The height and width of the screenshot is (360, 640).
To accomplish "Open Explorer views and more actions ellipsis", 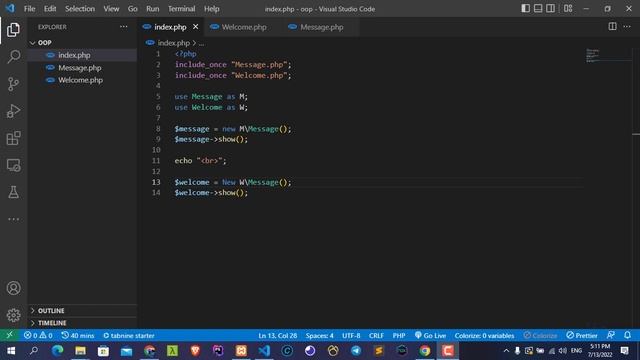I will click(124, 27).
